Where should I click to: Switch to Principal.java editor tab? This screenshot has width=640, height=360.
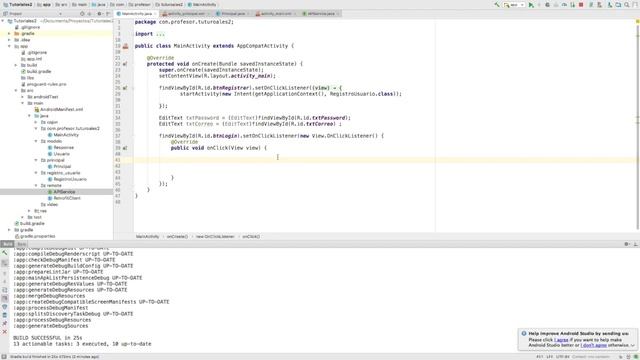pyautogui.click(x=233, y=13)
